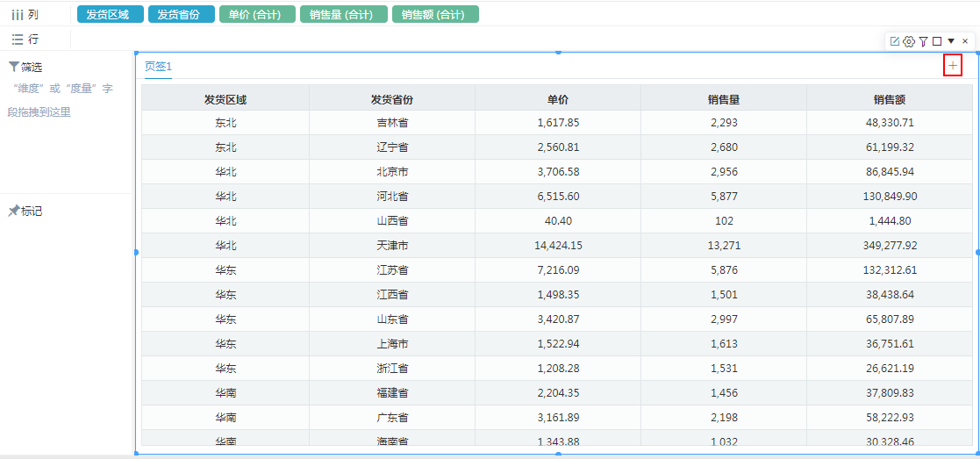Viewport: 980px width, 459px height.
Task: Click the 销售额 table header
Action: 890,99
